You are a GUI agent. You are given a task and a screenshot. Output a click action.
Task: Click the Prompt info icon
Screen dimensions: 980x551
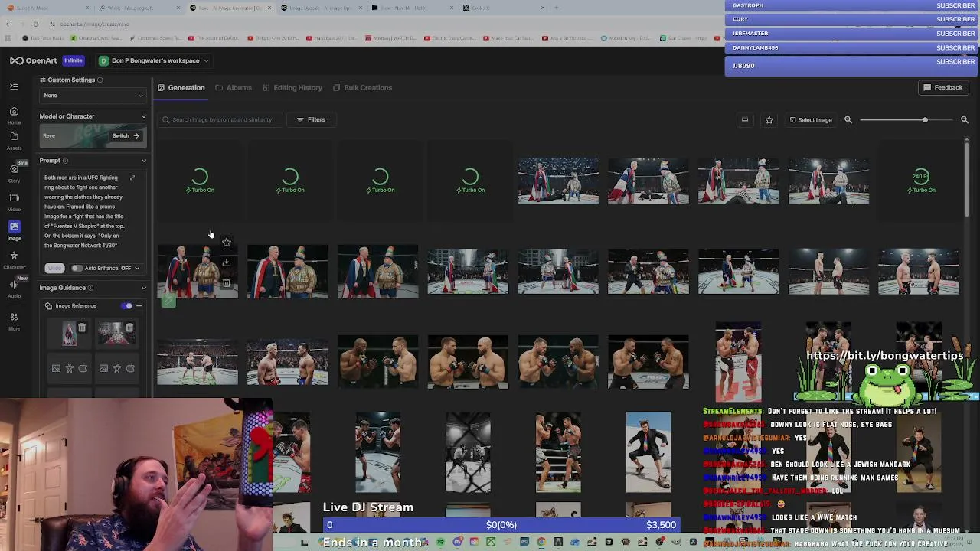[x=65, y=161]
